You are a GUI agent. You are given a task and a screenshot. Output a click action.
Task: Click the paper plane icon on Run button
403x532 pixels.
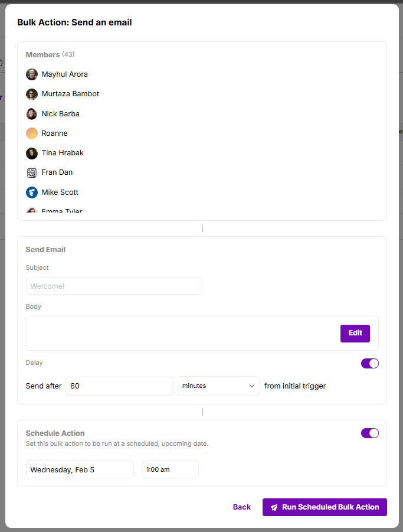tap(274, 507)
